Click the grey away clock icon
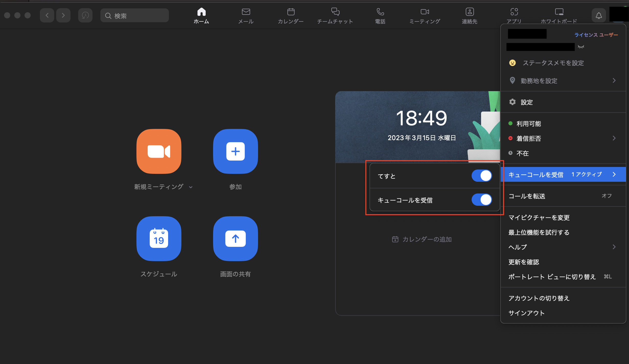Screen dimensions: 629x364 tap(510, 153)
